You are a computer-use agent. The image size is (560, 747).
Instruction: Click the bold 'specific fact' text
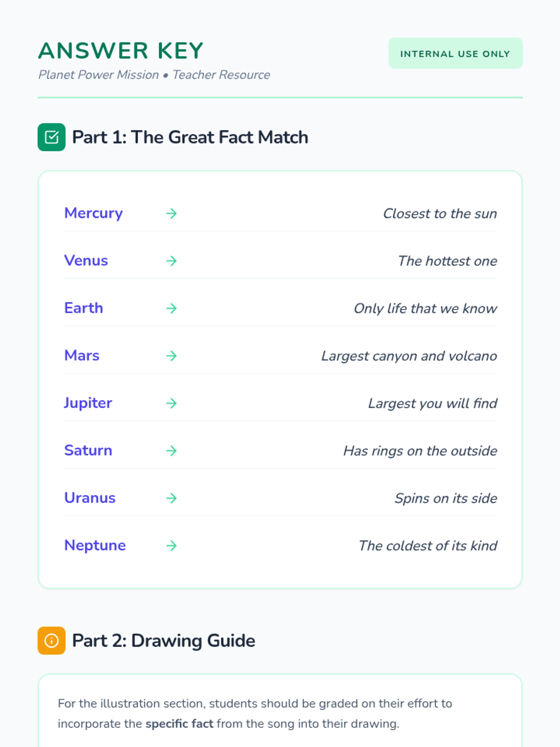click(179, 724)
